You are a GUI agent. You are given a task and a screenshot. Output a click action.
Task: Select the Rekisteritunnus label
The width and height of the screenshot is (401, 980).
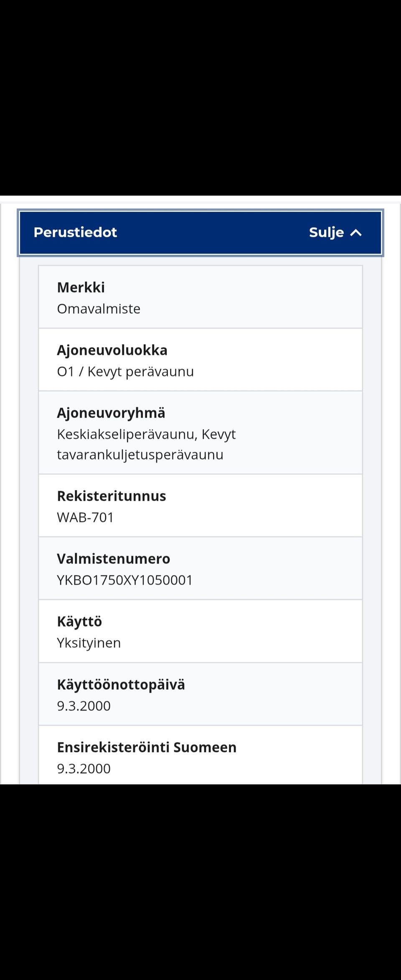[112, 496]
